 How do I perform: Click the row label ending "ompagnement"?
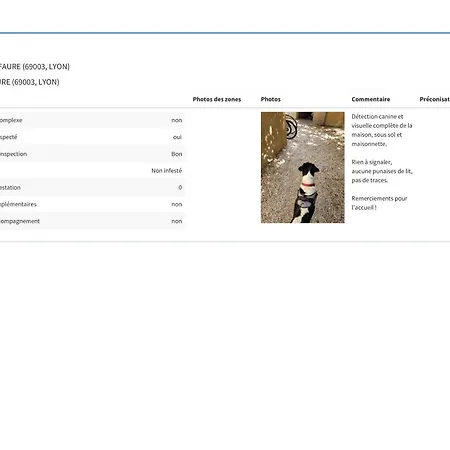[x=20, y=221]
